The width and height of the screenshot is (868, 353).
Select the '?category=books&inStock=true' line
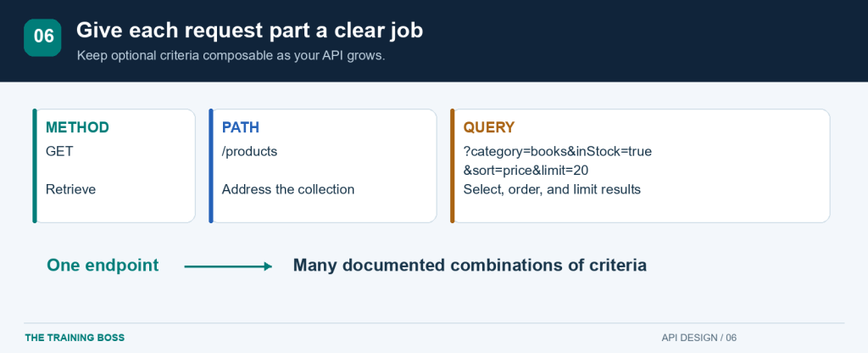click(558, 151)
